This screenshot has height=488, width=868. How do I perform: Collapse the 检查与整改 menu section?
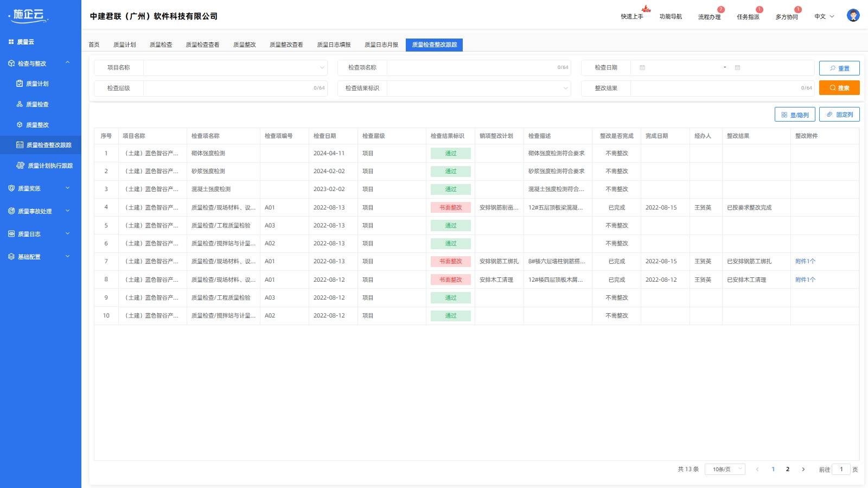[x=67, y=63]
